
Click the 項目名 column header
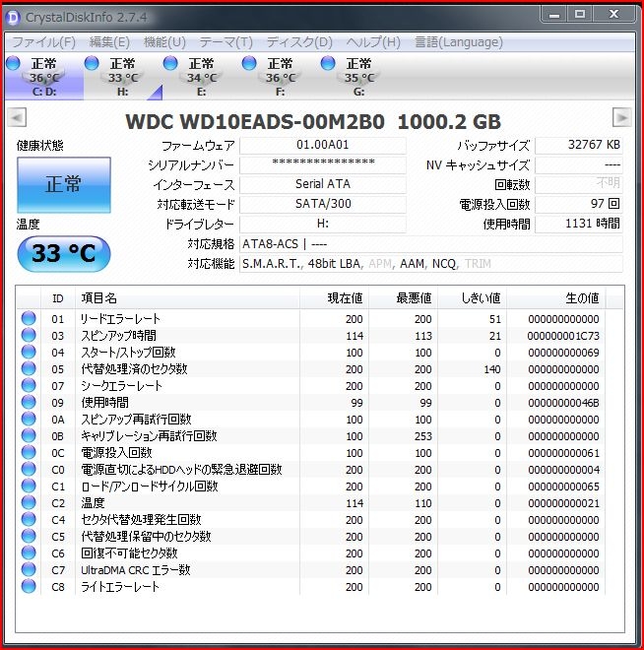tap(187, 298)
